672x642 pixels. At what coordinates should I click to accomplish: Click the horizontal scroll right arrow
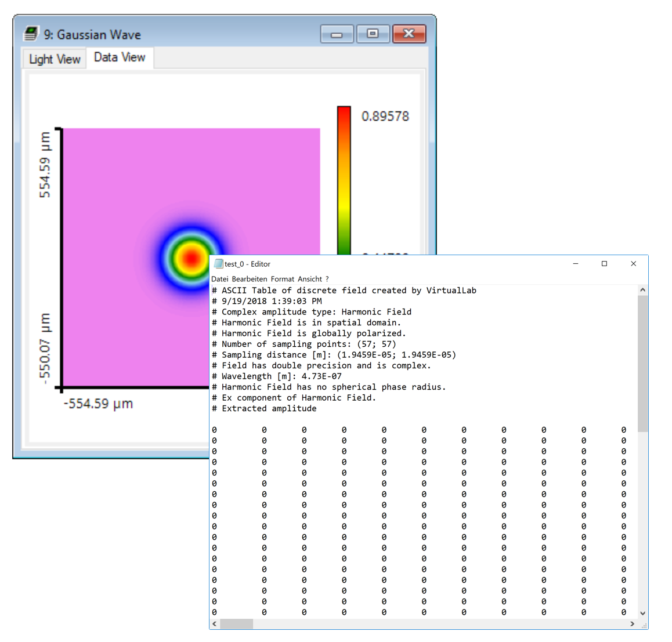[632, 624]
